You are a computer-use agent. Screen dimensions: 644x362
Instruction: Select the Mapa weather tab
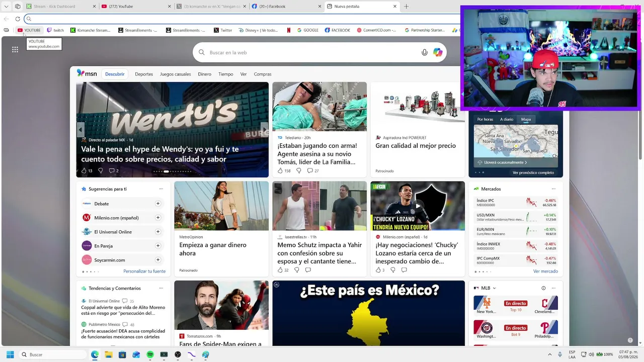pos(526,119)
